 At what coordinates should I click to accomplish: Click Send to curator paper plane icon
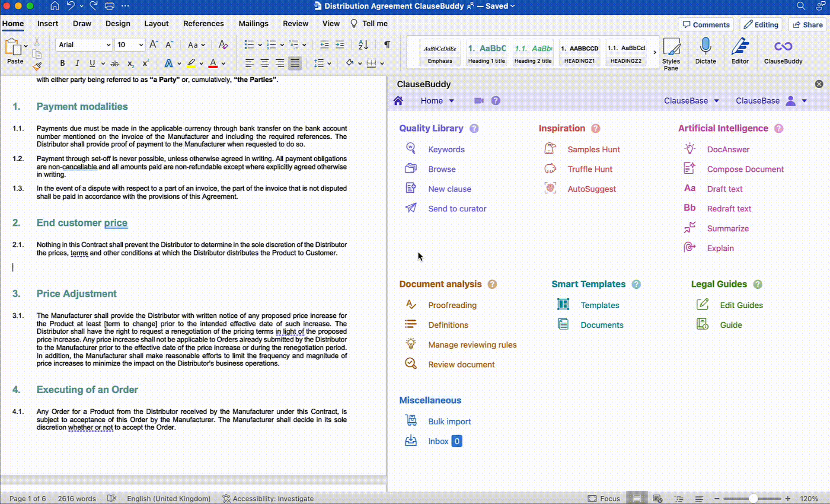[411, 208]
